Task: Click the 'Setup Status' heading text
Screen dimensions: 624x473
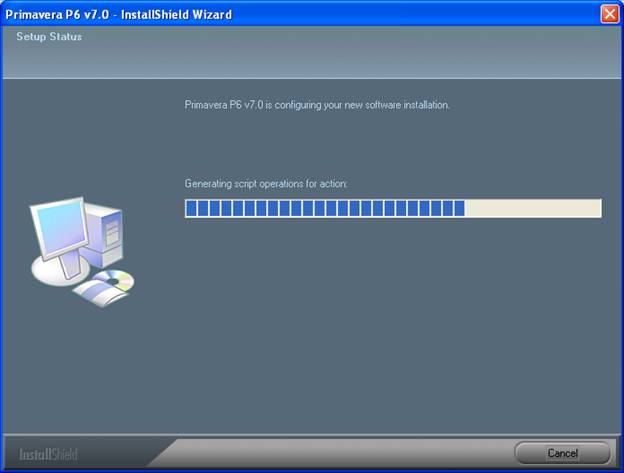Action: tap(49, 37)
